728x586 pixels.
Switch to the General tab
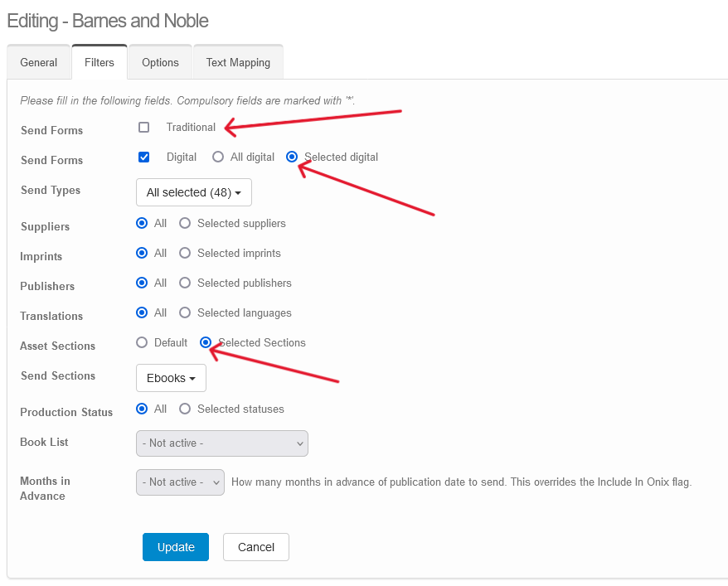38,62
